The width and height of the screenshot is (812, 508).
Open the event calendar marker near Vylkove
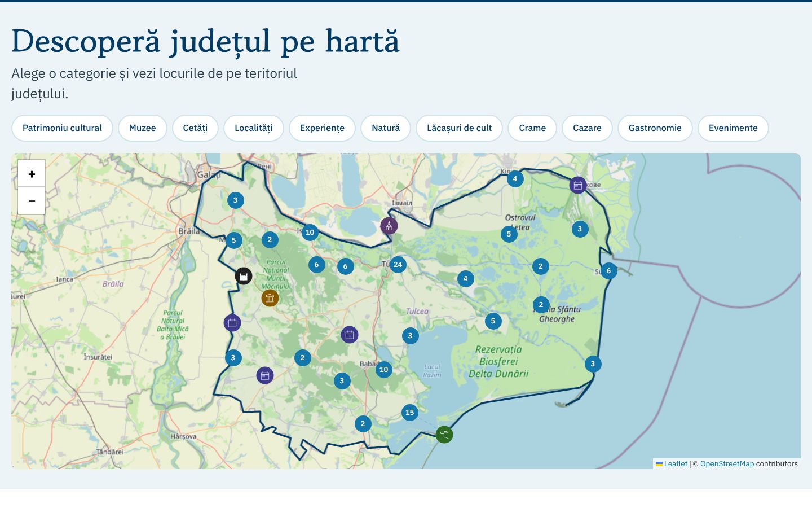click(x=578, y=185)
